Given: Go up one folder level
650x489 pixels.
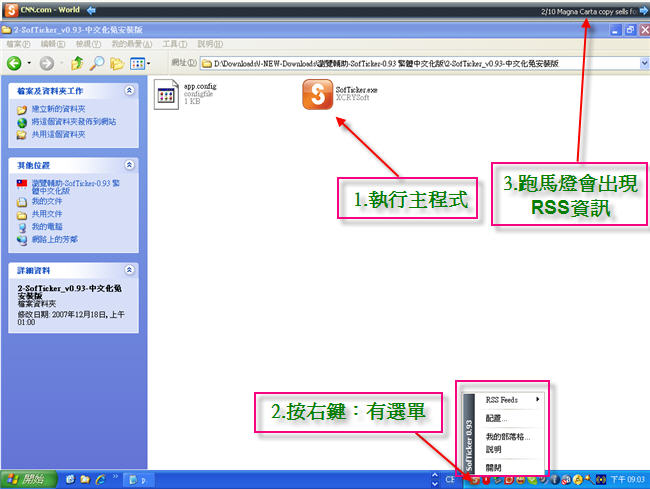Looking at the screenshot, I should pos(78,64).
